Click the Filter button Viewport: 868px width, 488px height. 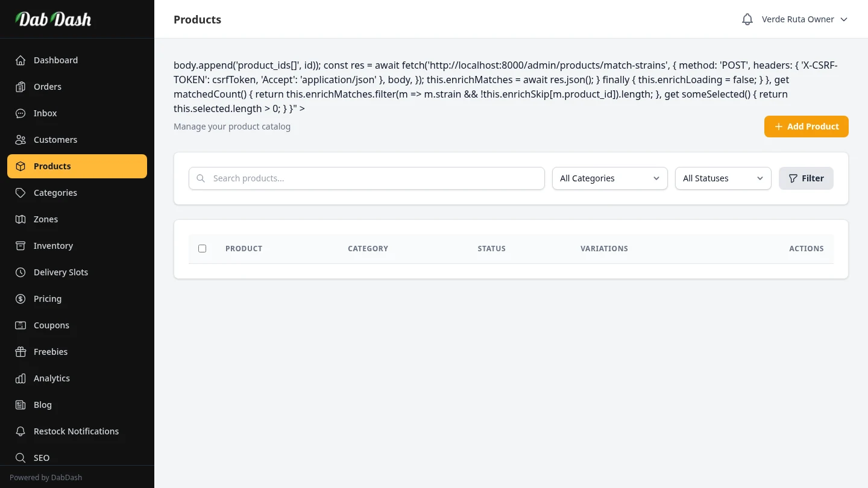coord(806,178)
